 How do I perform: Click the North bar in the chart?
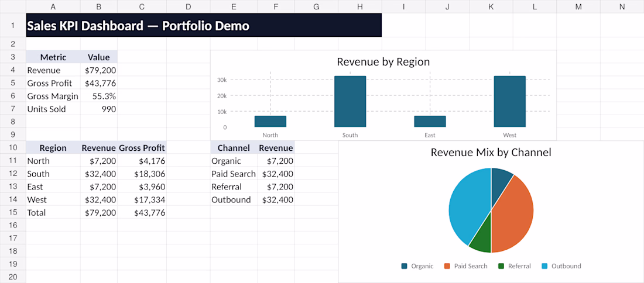(x=270, y=122)
